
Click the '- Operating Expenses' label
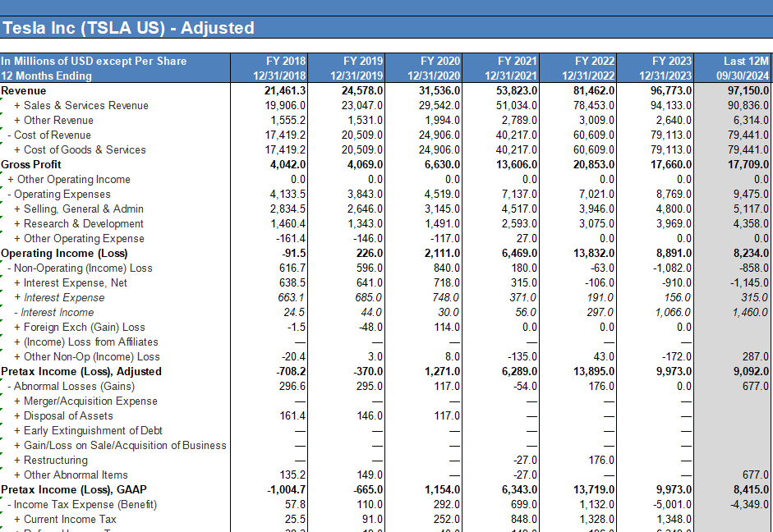click(58, 194)
